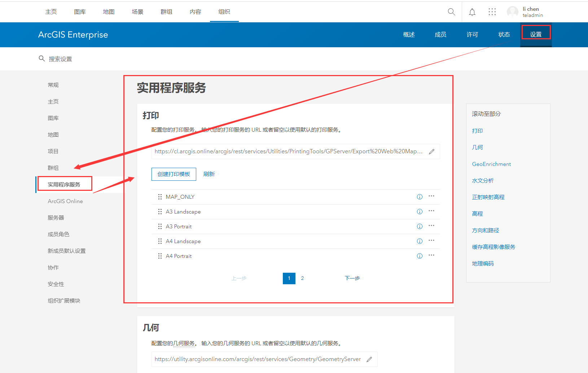588x373 pixels.
Task: Click 下一步 pagination link
Action: click(x=352, y=278)
